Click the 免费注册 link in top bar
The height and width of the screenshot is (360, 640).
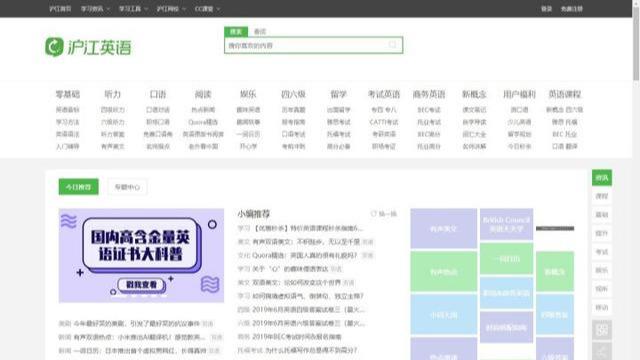571,9
